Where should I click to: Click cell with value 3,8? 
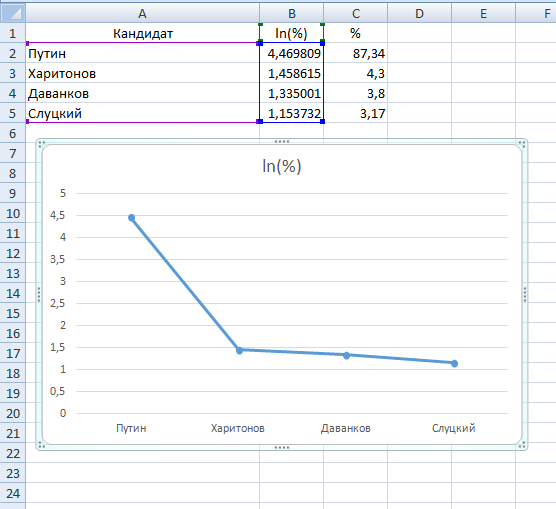[x=356, y=93]
